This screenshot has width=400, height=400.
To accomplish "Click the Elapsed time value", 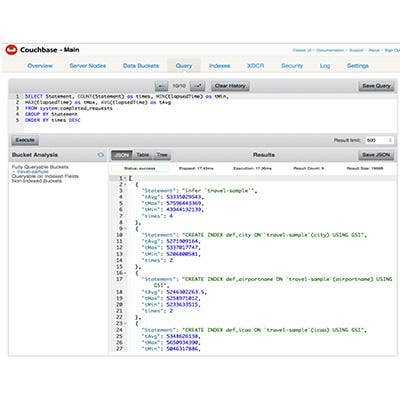I will [196, 169].
